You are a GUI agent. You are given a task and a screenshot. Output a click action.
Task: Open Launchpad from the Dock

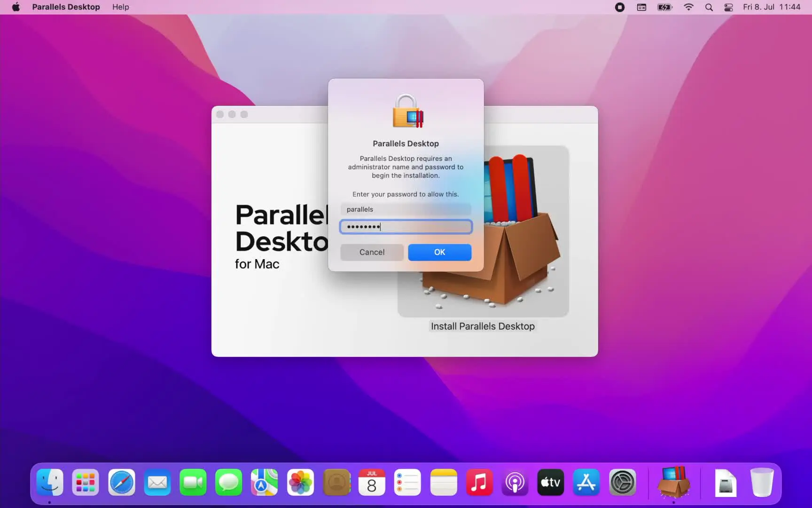click(x=86, y=483)
